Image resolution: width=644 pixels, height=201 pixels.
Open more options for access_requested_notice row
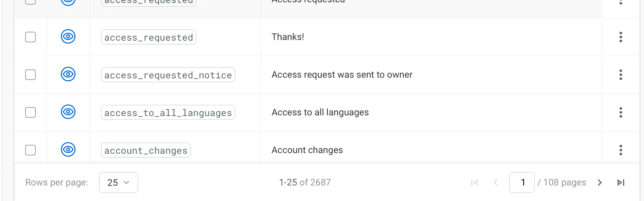pyautogui.click(x=621, y=75)
